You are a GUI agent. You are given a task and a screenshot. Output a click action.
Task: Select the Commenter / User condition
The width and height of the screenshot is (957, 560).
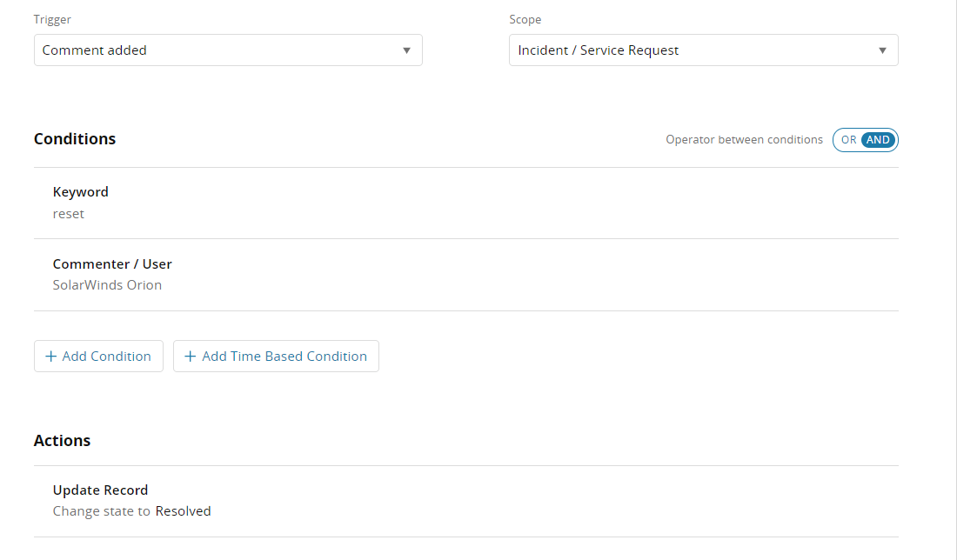point(112,264)
